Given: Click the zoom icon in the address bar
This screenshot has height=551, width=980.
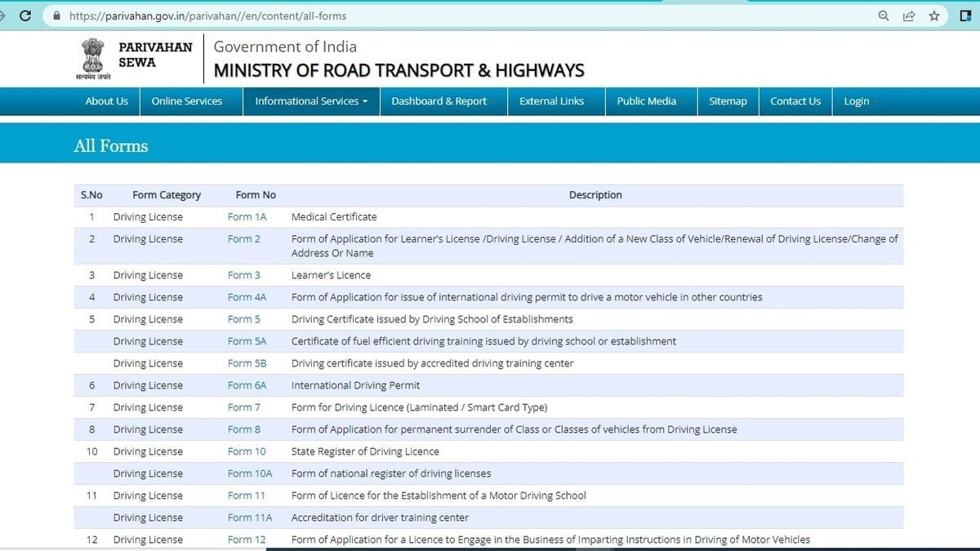Looking at the screenshot, I should pyautogui.click(x=883, y=15).
